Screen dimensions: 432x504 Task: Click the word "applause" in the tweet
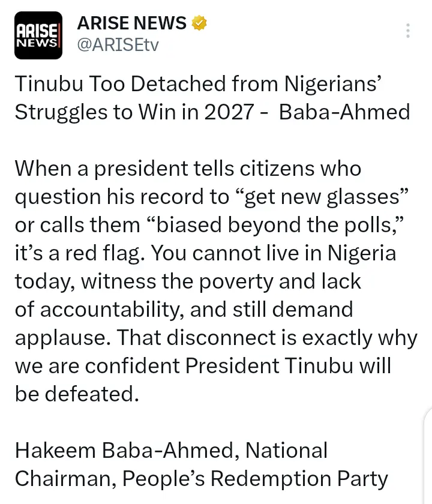[57, 338]
